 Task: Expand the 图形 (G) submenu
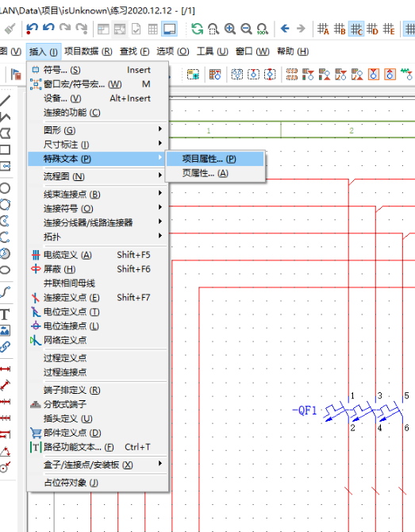pos(98,130)
